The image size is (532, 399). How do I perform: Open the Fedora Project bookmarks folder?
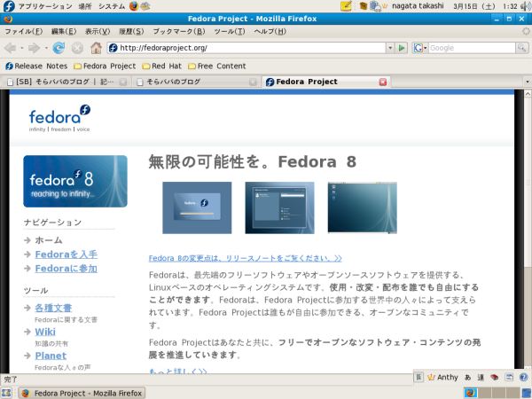coord(105,66)
